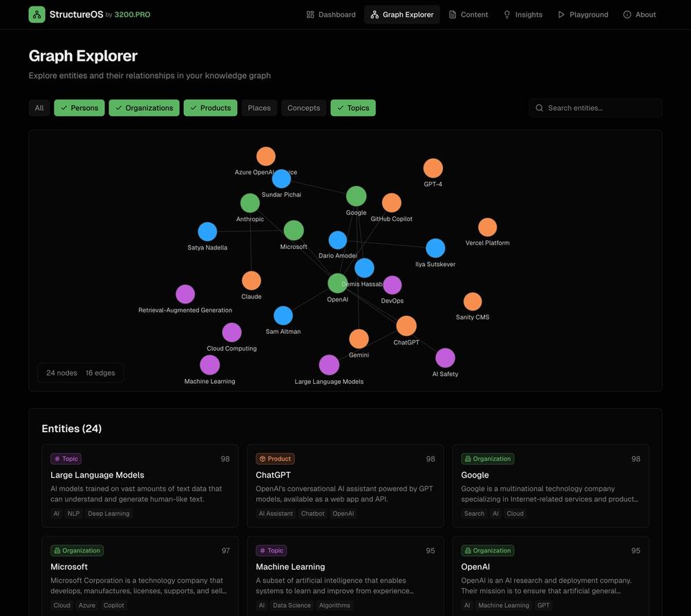This screenshot has width=691, height=616.
Task: Toggle the Persons filter off
Action: pos(79,108)
